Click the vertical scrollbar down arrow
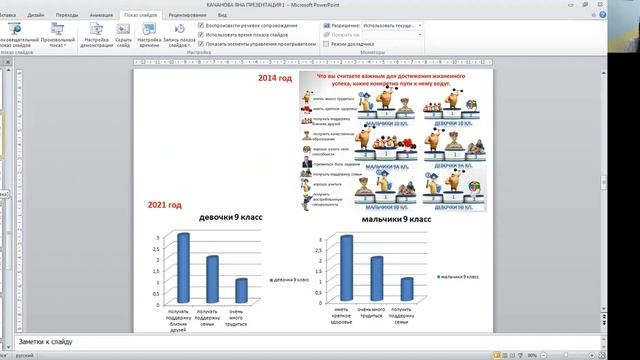This screenshot has width=640, height=360. tap(604, 309)
